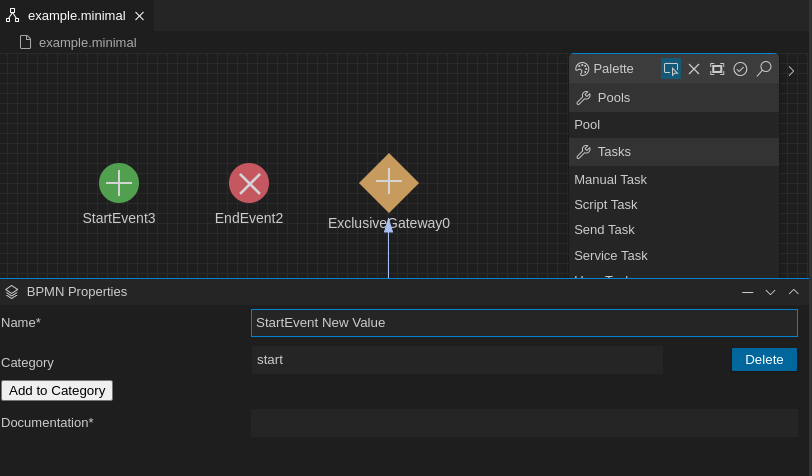Click the Pools group wrench icon
Screen dimensions: 812x476
pyautogui.click(x=584, y=98)
